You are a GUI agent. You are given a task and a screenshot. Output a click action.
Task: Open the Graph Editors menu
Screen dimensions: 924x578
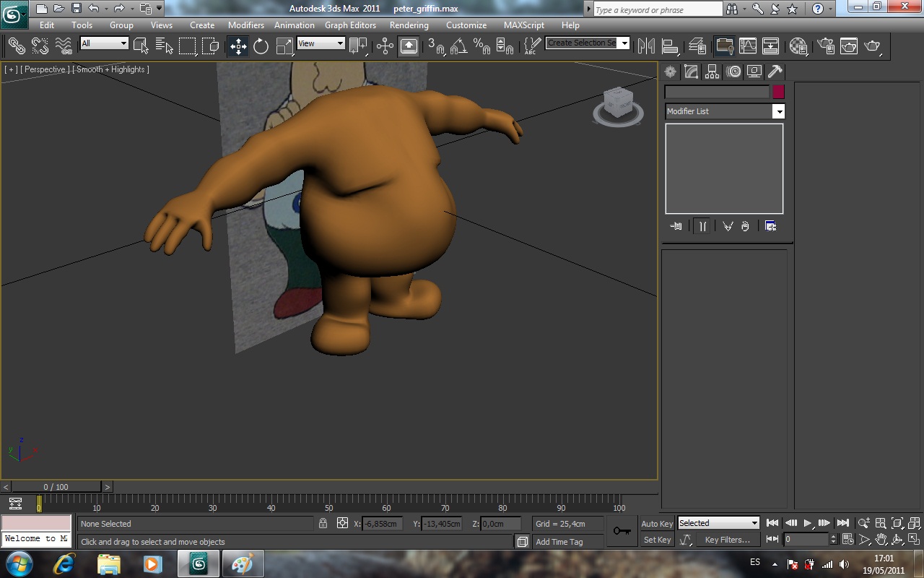[351, 25]
